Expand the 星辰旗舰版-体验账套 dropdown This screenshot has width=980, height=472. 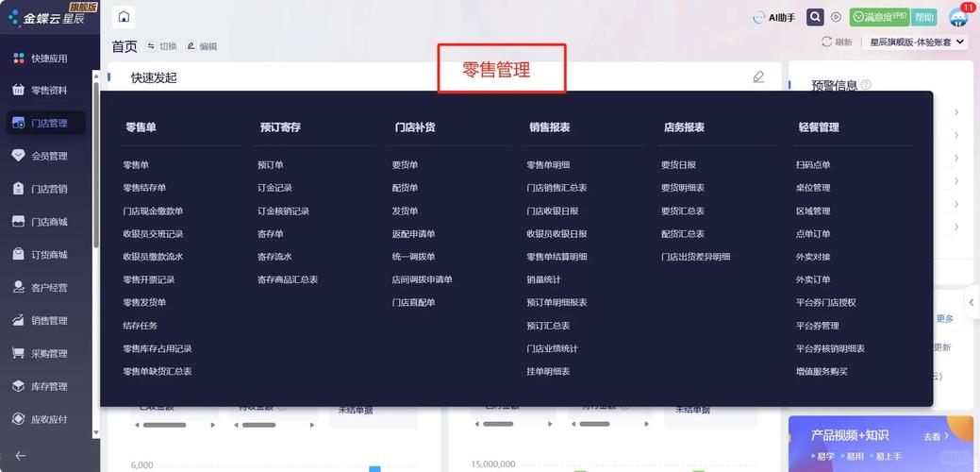coord(918,42)
